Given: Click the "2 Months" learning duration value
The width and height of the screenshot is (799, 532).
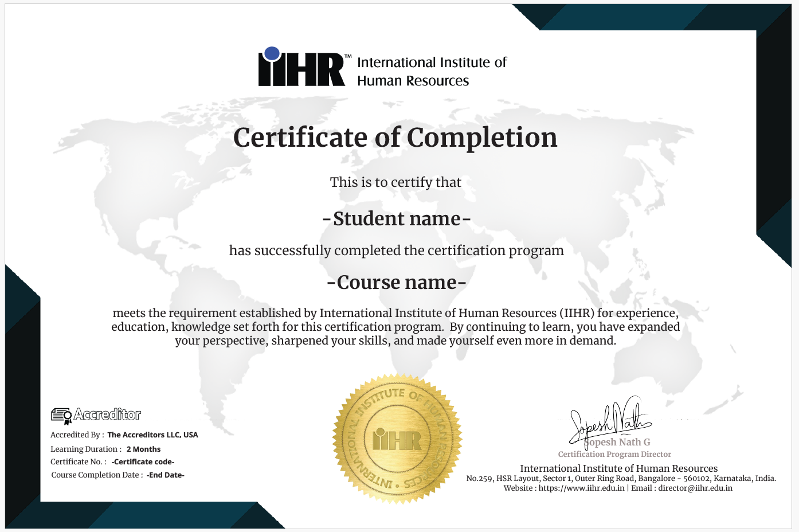Looking at the screenshot, I should 143,449.
